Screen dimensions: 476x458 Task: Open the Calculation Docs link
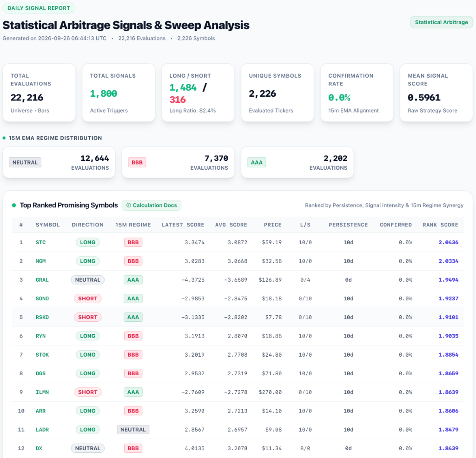152,206
